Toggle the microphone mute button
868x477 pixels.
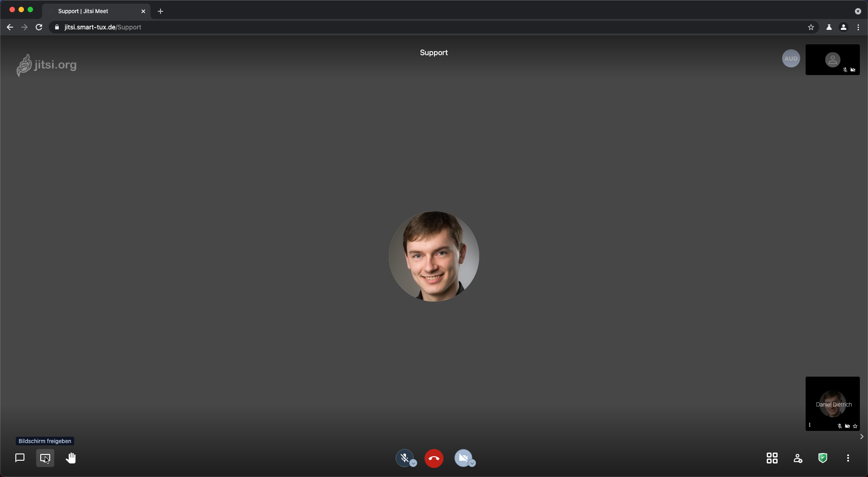pyautogui.click(x=405, y=458)
